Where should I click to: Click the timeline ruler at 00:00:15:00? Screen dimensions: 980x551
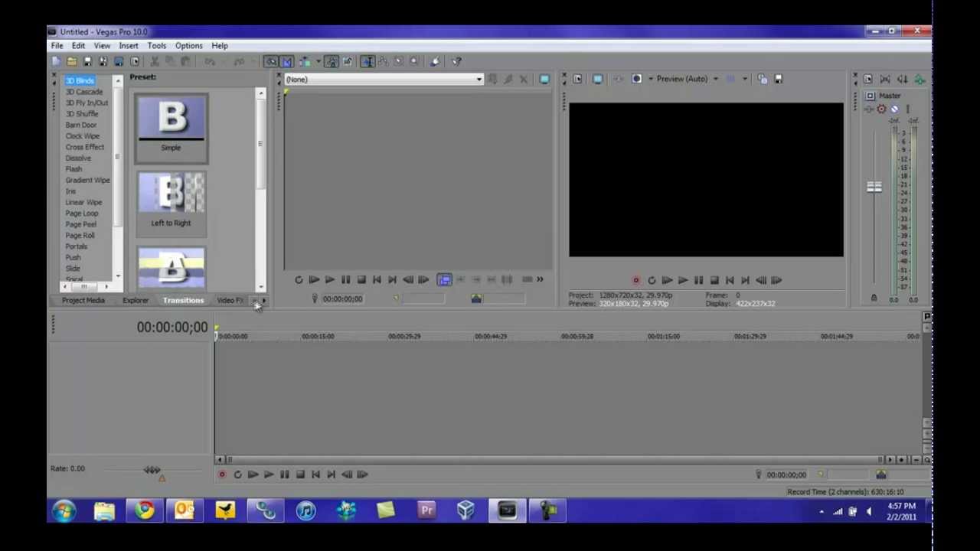coord(317,337)
